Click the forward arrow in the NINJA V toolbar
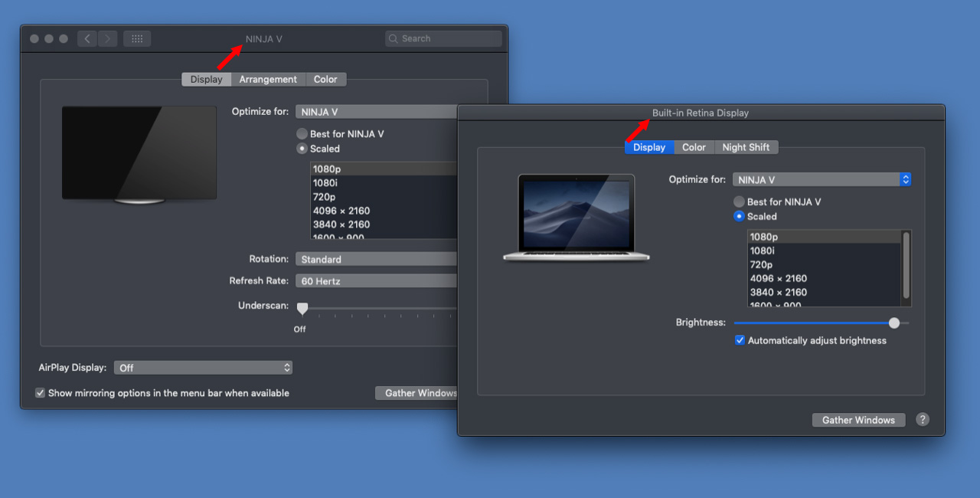 107,38
